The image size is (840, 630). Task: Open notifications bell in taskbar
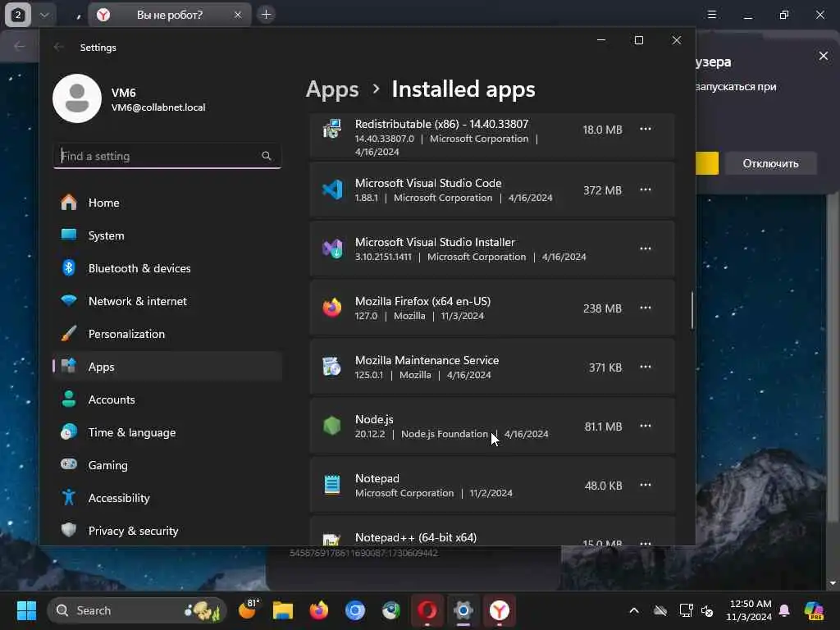point(784,610)
